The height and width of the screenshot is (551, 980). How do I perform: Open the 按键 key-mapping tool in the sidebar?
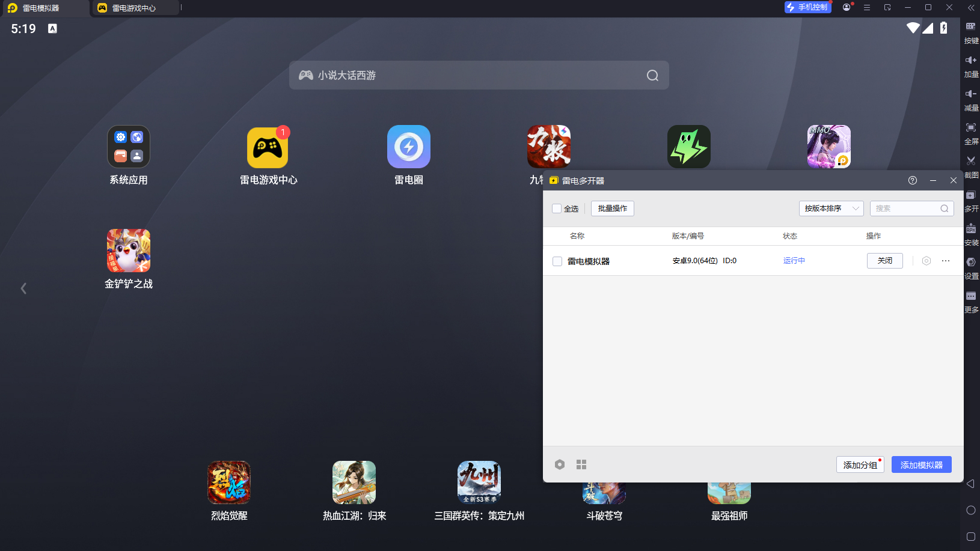point(970,32)
